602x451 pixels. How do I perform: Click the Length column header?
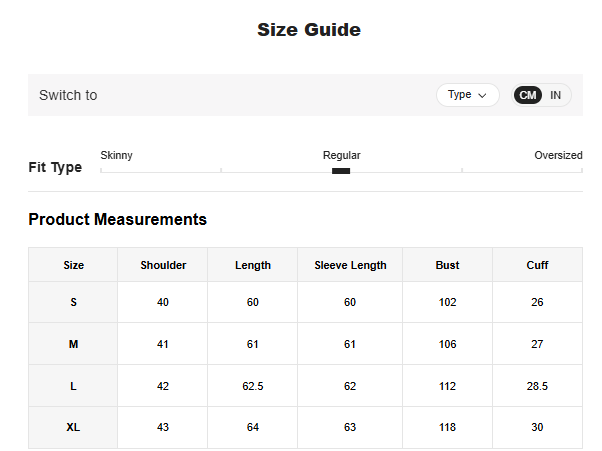coord(253,265)
